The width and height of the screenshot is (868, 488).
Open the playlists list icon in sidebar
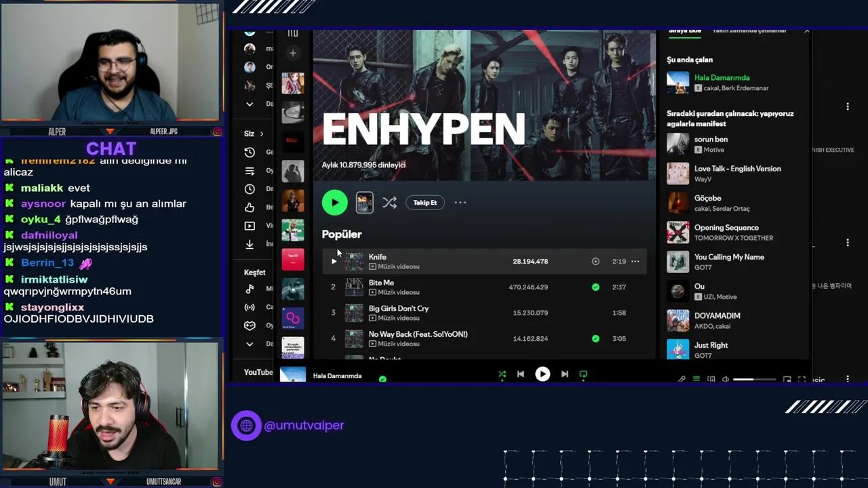[250, 171]
